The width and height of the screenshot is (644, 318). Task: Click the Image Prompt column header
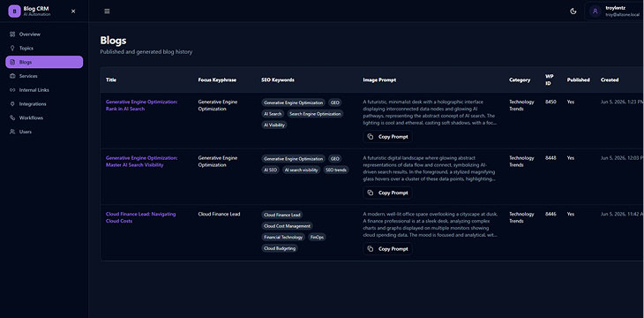[x=379, y=79]
